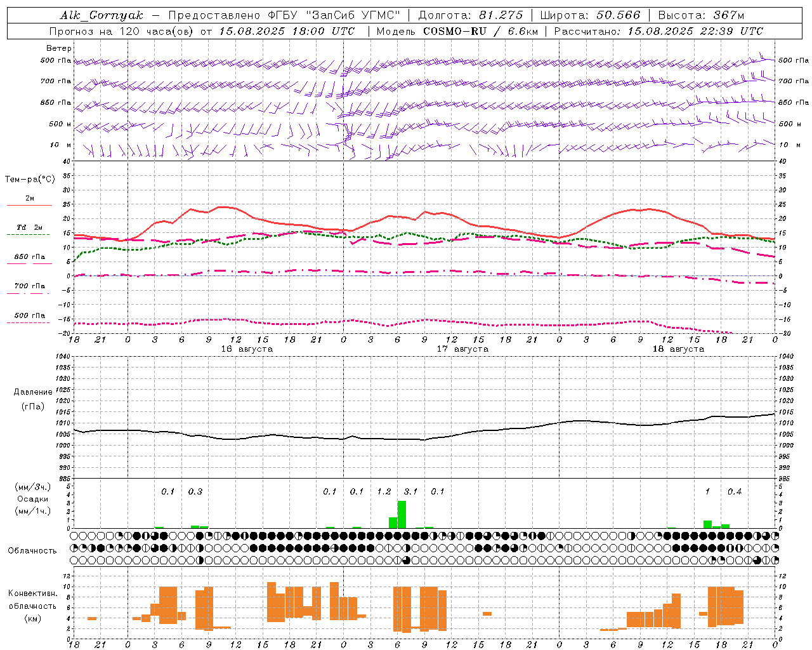Click the 18 августа date label
Image resolution: width=812 pixels, height=650 pixels.
(678, 349)
